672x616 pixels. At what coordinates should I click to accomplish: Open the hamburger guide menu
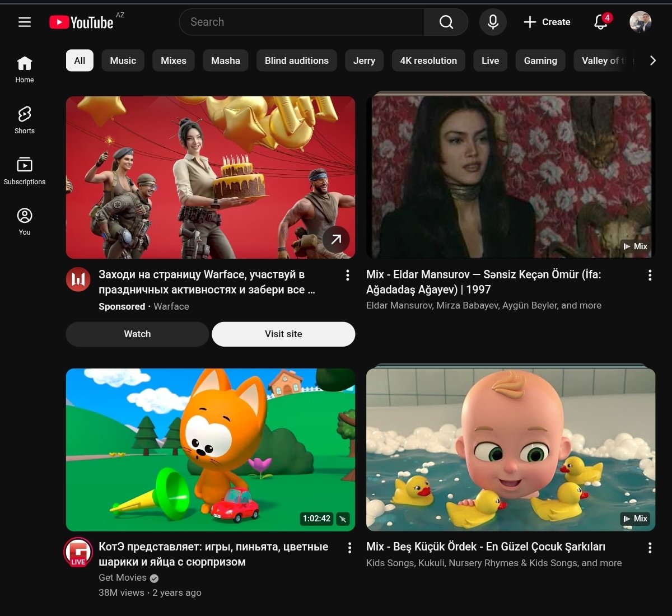[x=25, y=22]
